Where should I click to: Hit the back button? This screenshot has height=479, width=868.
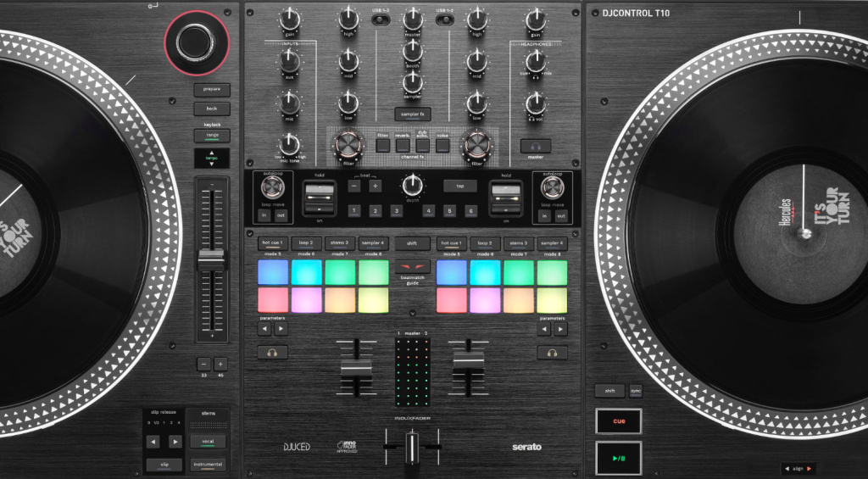(x=212, y=109)
